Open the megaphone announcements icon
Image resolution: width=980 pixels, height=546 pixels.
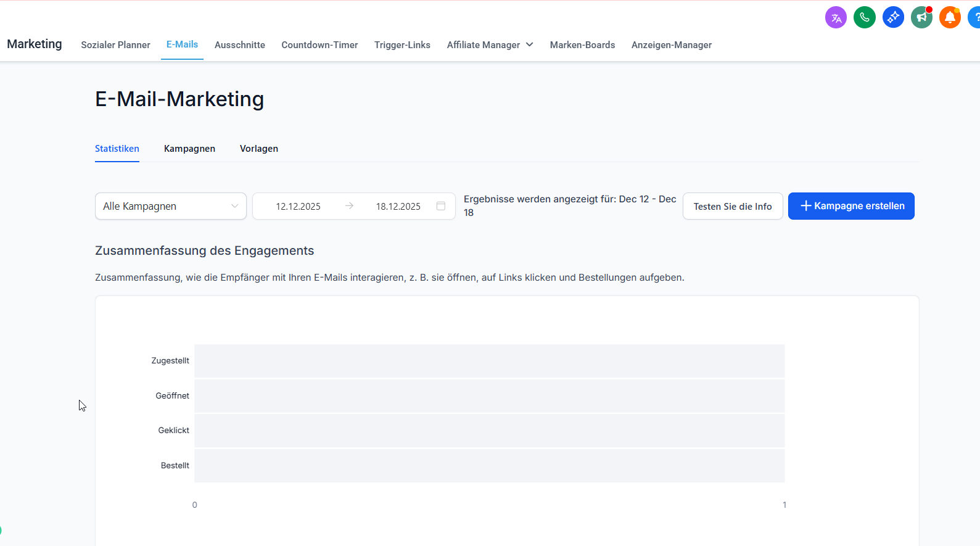pyautogui.click(x=921, y=17)
